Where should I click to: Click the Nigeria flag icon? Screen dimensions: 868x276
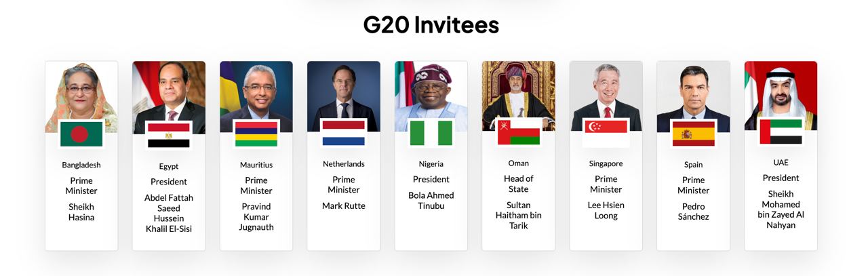click(431, 133)
